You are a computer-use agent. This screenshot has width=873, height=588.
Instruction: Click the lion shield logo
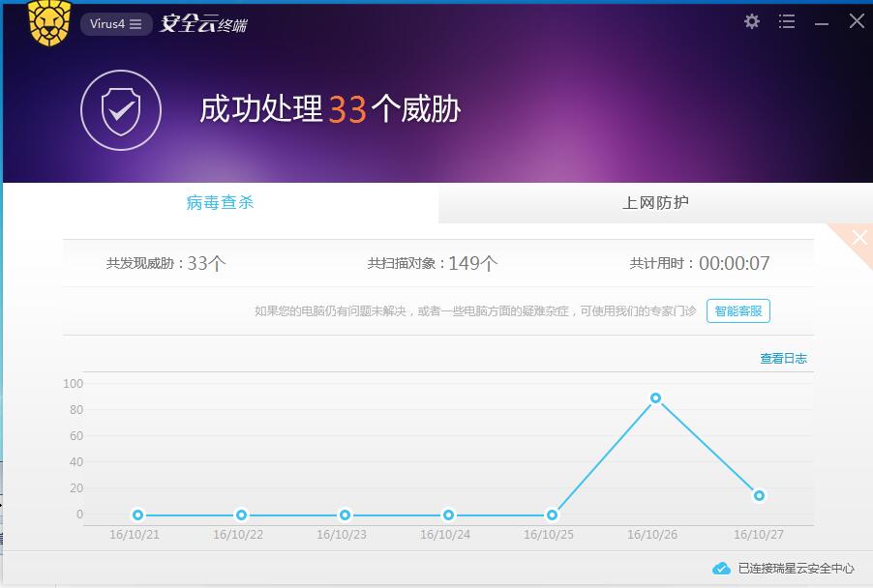[49, 23]
